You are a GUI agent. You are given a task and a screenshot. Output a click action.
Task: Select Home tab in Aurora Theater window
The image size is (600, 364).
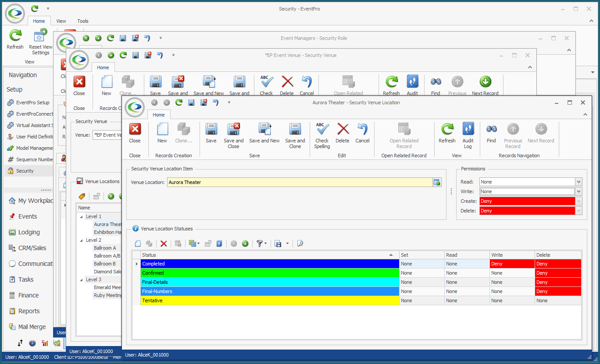tap(159, 115)
